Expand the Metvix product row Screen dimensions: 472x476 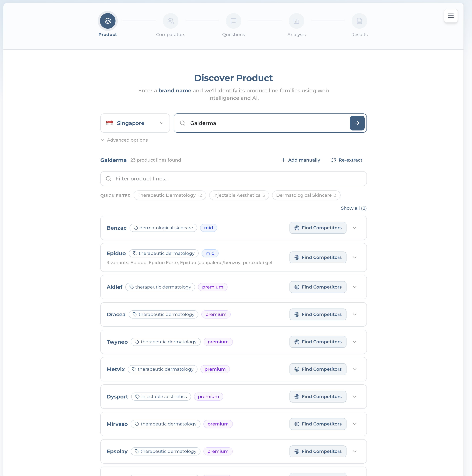[x=354, y=369]
